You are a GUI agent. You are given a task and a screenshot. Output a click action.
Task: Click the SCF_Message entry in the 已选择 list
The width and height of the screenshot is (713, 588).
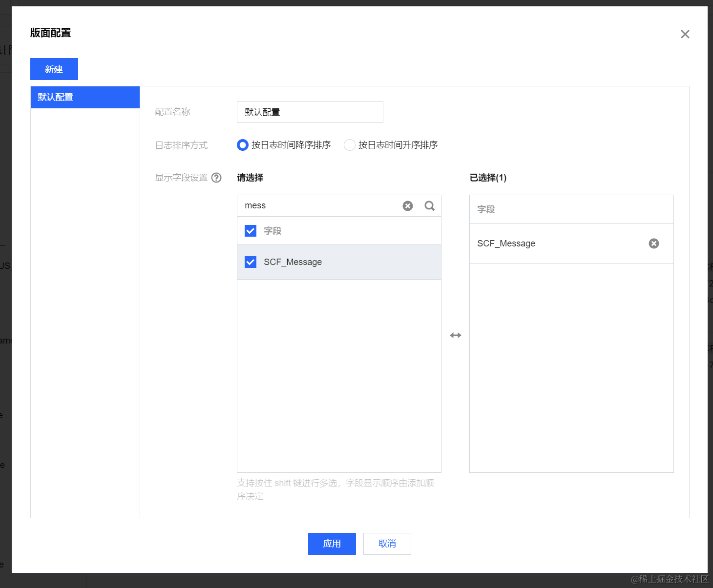pos(506,243)
